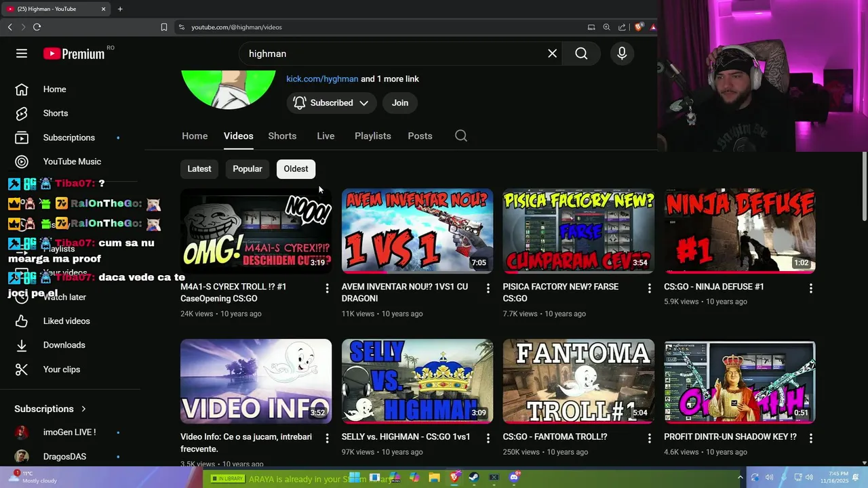Screen dimensions: 868x488
Task: Open Brave Shields lion icon
Action: (x=638, y=27)
